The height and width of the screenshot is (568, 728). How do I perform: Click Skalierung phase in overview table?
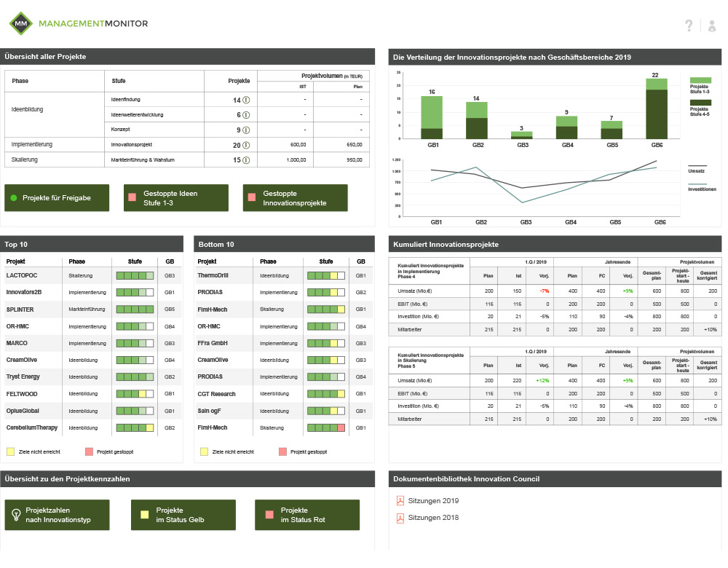pos(25,159)
